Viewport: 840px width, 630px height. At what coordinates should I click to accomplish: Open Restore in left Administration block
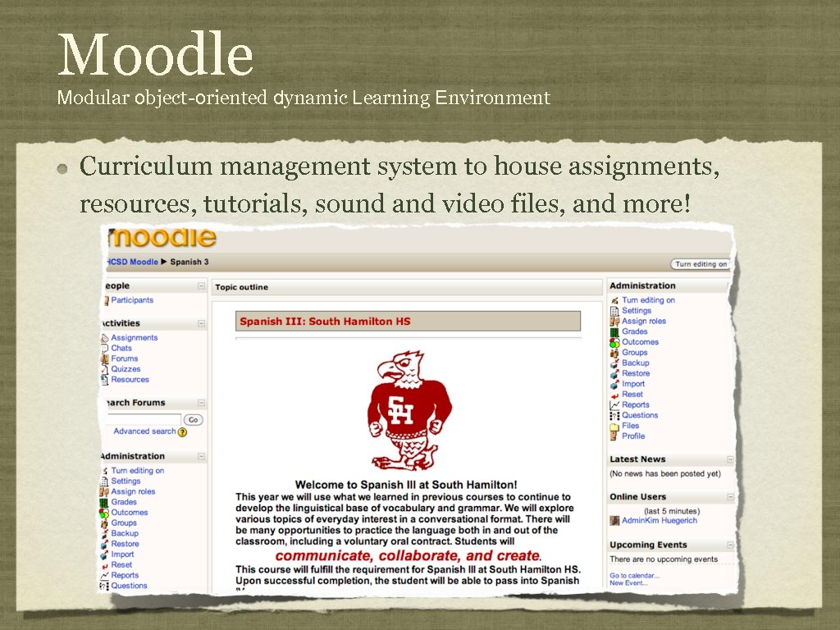pos(126,544)
